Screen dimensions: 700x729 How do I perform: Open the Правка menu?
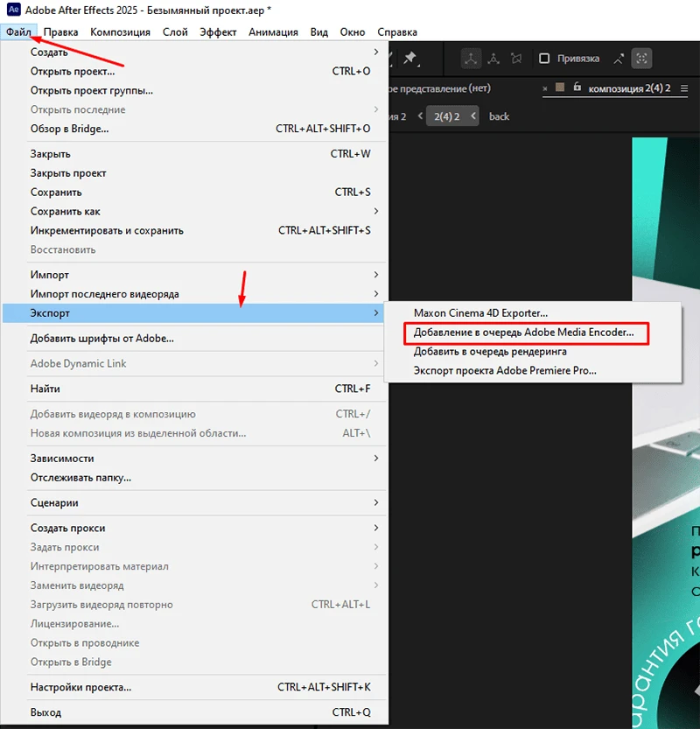point(60,32)
